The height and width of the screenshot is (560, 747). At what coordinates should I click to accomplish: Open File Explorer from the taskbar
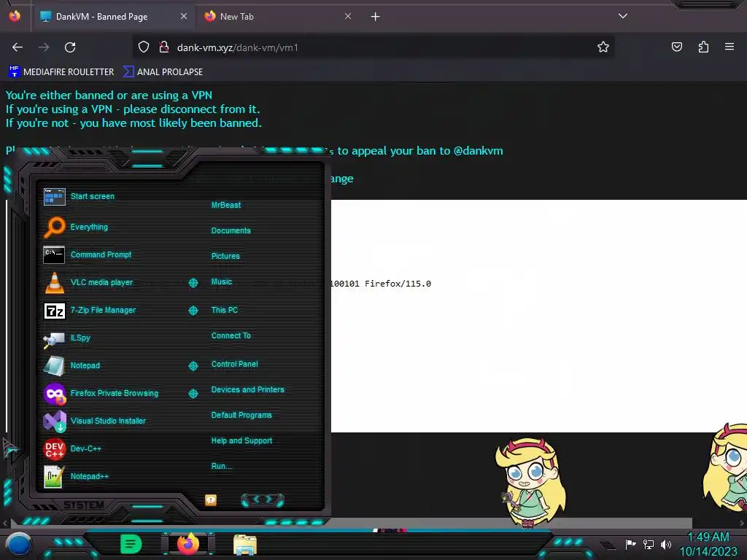click(245, 545)
